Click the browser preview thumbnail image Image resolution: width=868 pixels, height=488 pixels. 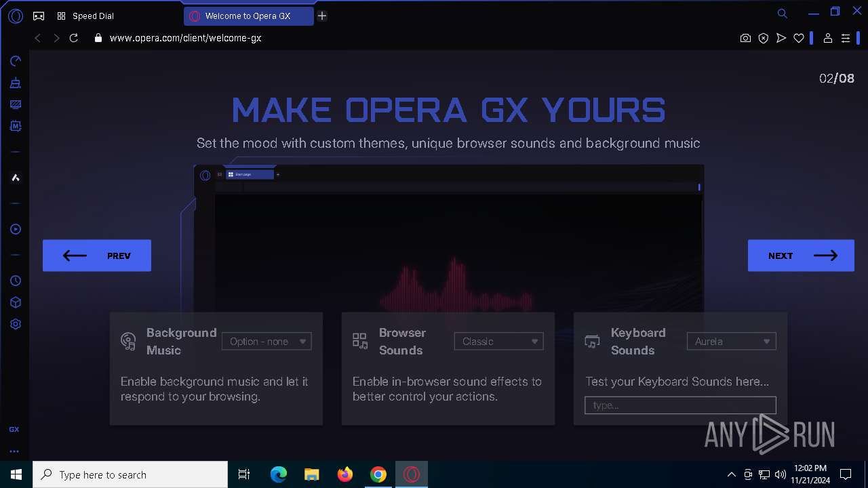pyautogui.click(x=448, y=239)
